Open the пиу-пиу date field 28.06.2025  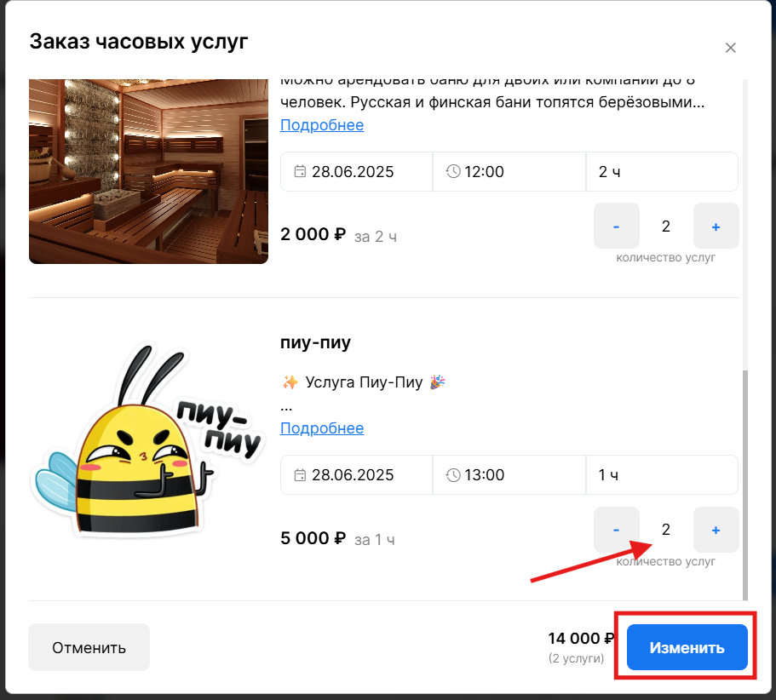pos(356,475)
